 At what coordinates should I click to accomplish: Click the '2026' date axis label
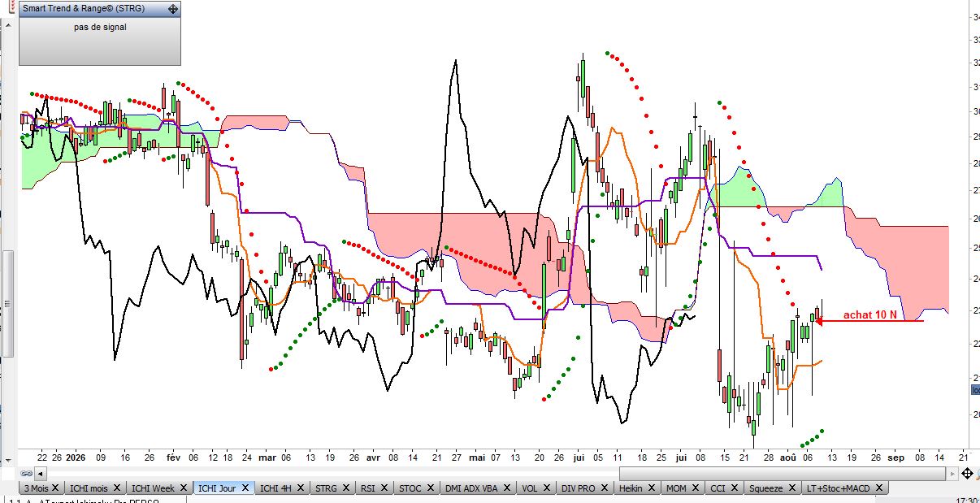coord(76,457)
